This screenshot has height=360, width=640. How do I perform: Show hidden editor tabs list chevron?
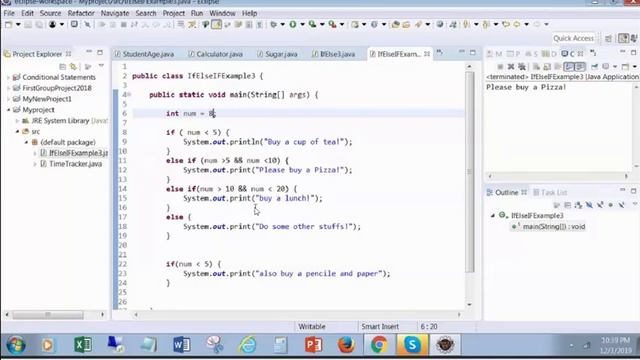point(440,53)
